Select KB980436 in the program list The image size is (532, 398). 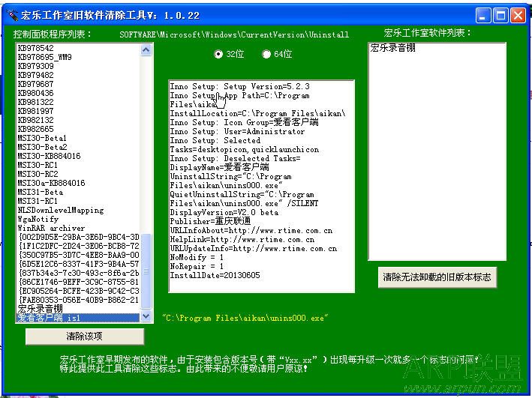click(78, 93)
